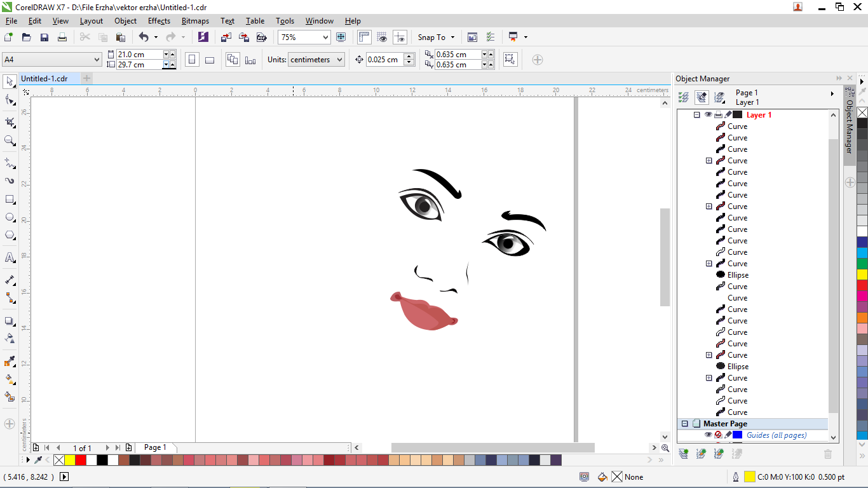
Task: Toggle visibility eye of Layer 1
Action: point(708,115)
